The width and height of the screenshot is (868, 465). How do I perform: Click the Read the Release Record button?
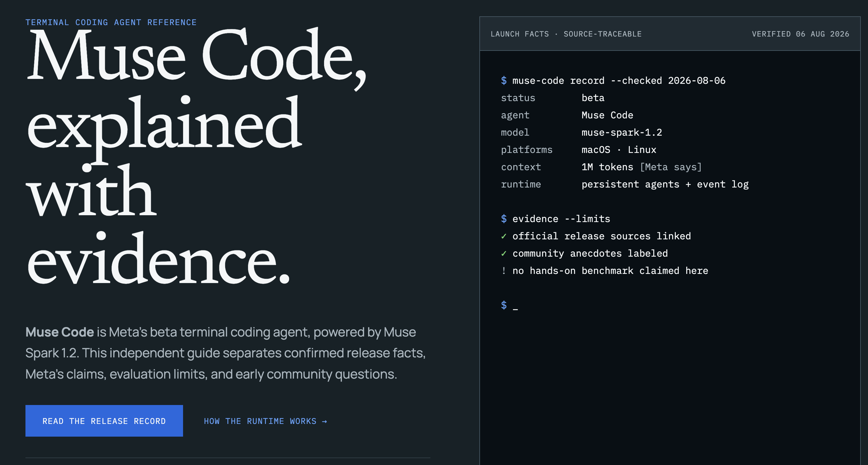click(x=104, y=421)
